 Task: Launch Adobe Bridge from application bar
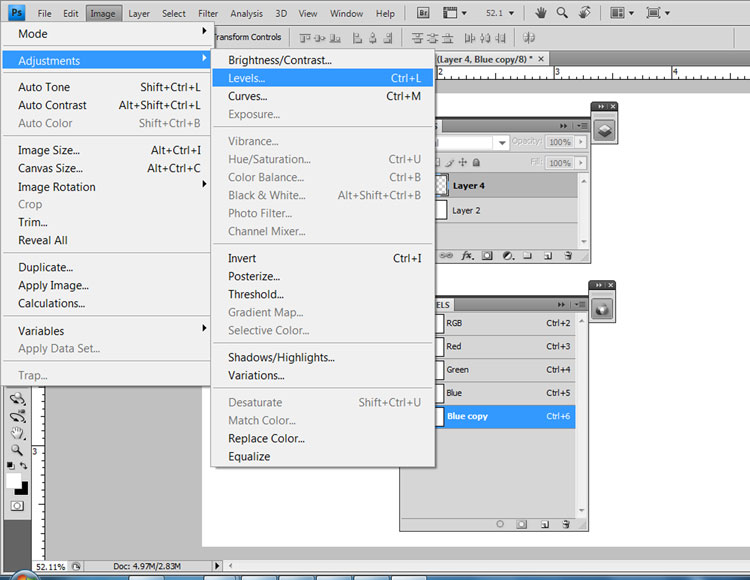tap(423, 13)
